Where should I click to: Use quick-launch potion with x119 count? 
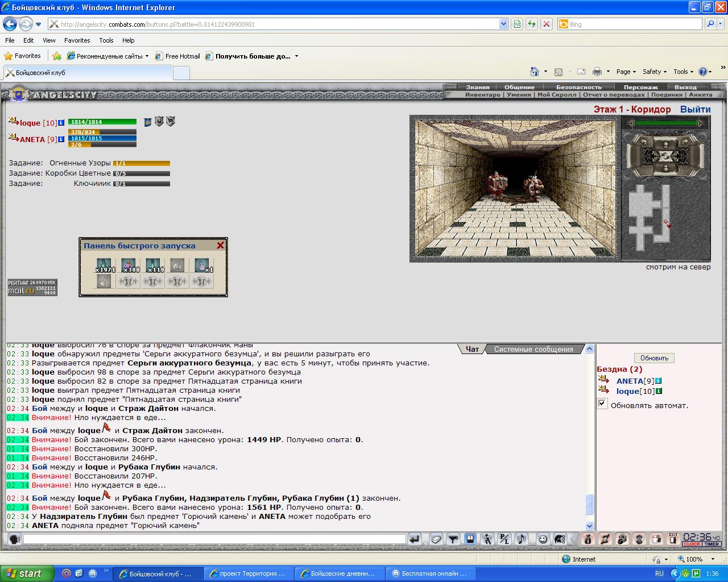(153, 265)
